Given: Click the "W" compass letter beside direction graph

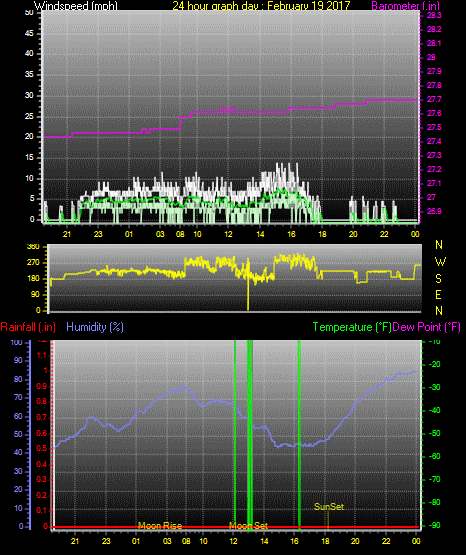Looking at the screenshot, I should click(x=440, y=262).
